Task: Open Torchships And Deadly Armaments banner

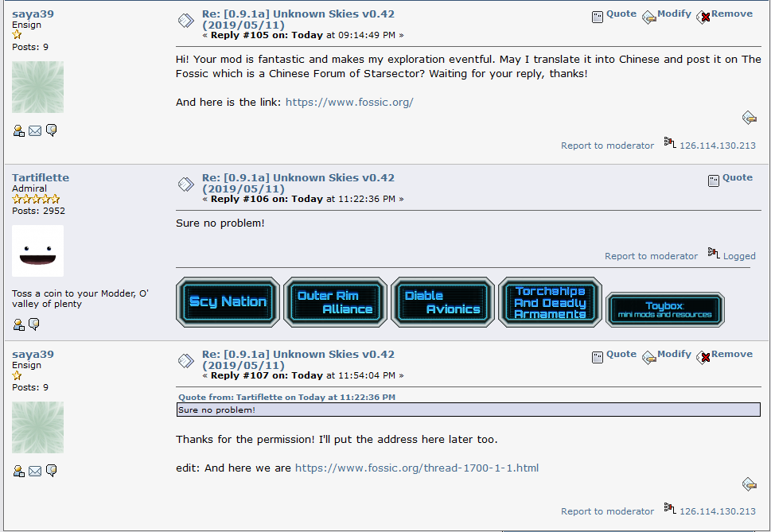Action: (x=550, y=302)
